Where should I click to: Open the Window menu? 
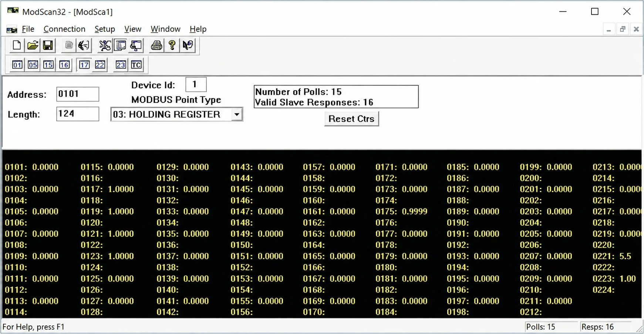click(165, 29)
